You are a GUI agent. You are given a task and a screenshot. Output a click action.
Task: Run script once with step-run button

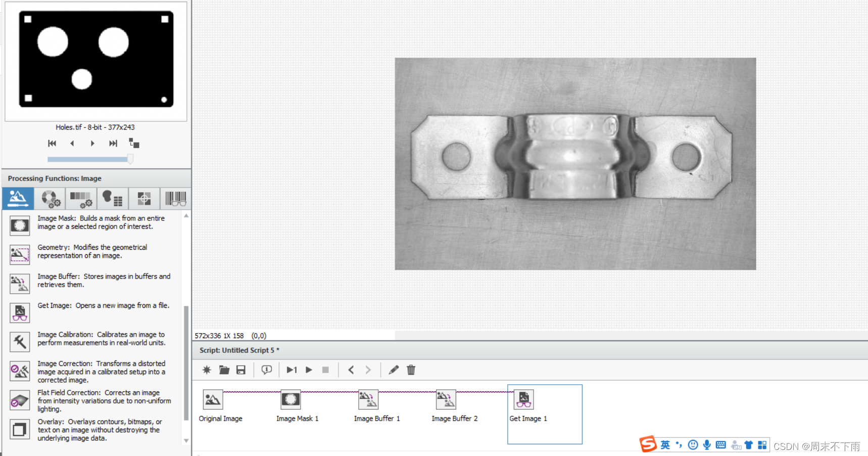tap(292, 370)
